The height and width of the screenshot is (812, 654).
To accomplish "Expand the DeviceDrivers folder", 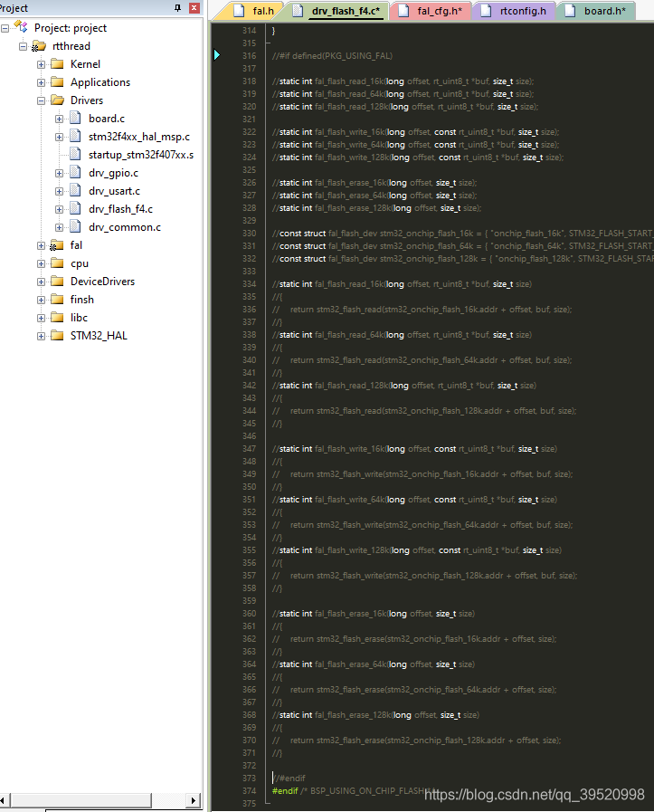I will (x=41, y=282).
